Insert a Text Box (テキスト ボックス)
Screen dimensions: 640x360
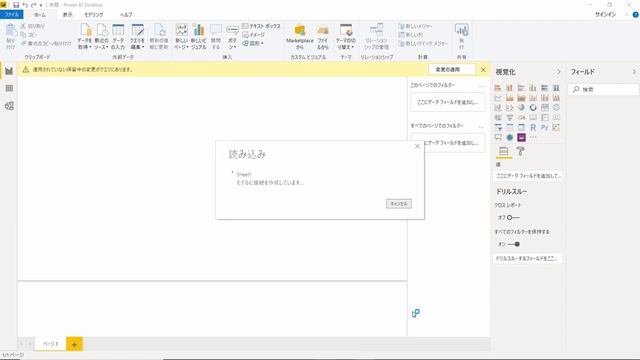pyautogui.click(x=261, y=26)
